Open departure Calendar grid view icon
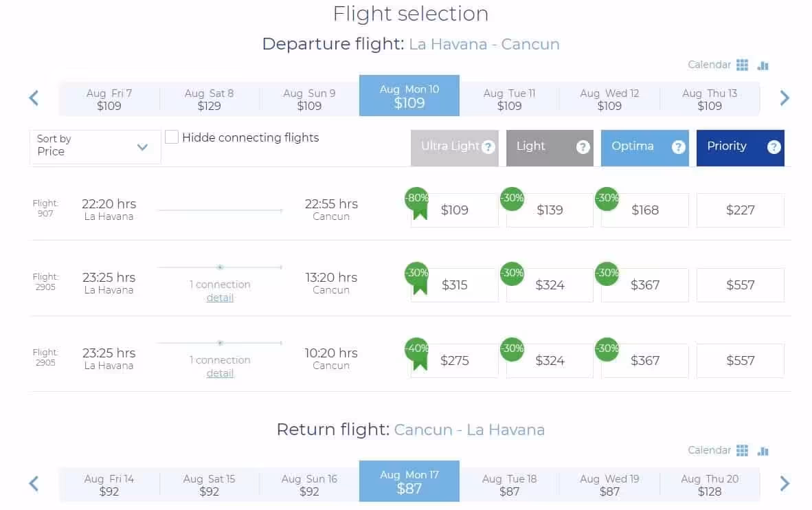This screenshot has width=812, height=510. tap(741, 65)
